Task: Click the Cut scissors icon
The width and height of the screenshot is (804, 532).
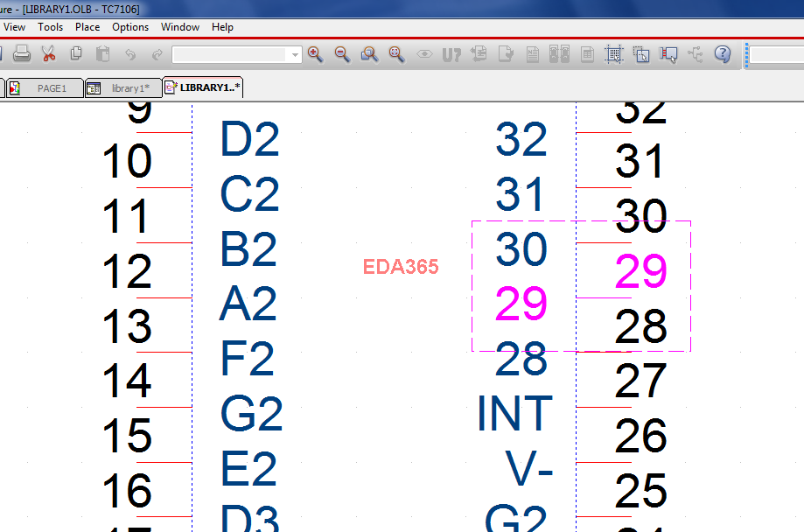Action: click(49, 54)
